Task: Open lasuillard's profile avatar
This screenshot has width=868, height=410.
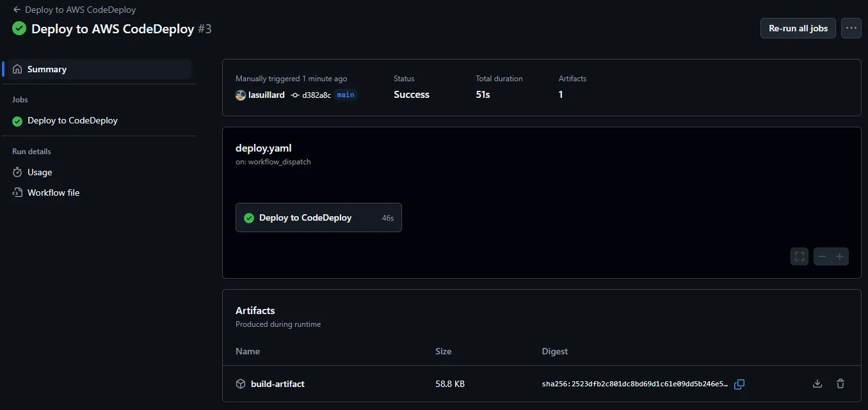Action: click(x=240, y=95)
